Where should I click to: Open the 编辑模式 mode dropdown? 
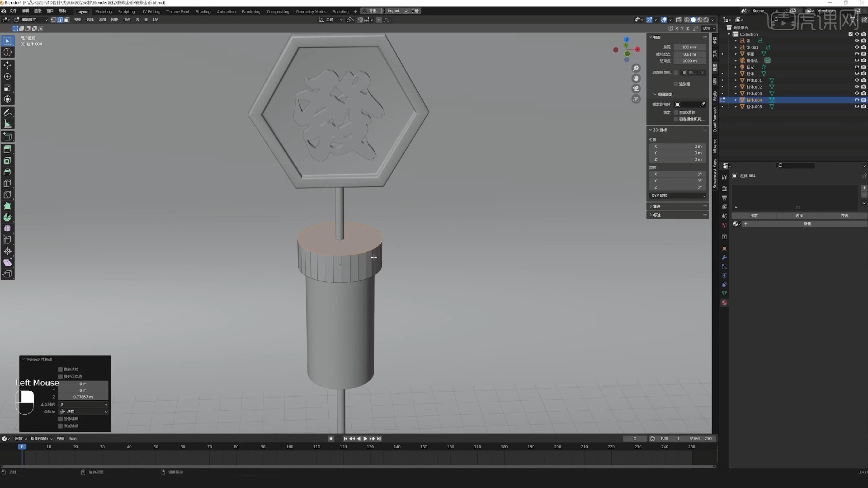tap(31, 20)
